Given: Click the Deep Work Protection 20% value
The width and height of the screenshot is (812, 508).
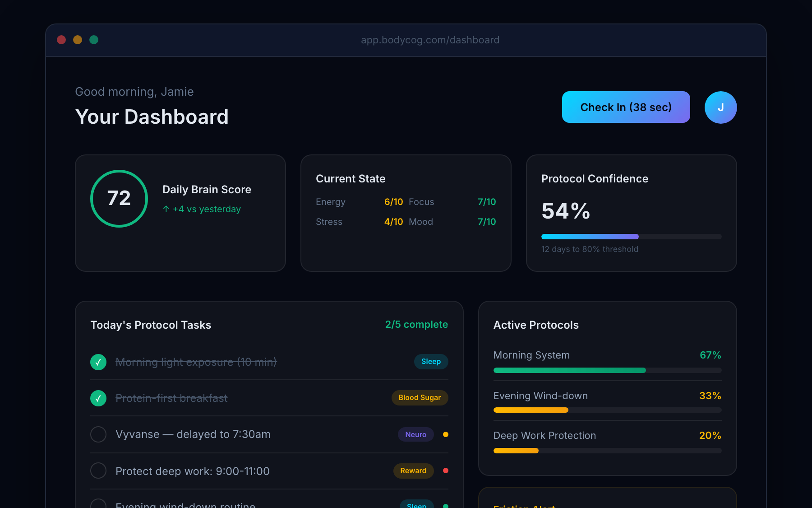Looking at the screenshot, I should (x=710, y=435).
